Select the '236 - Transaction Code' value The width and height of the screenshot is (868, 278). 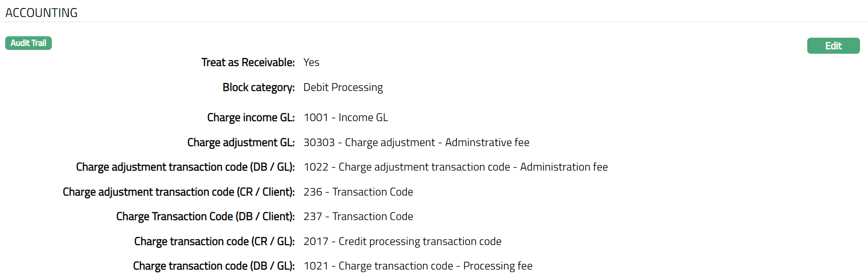click(358, 192)
